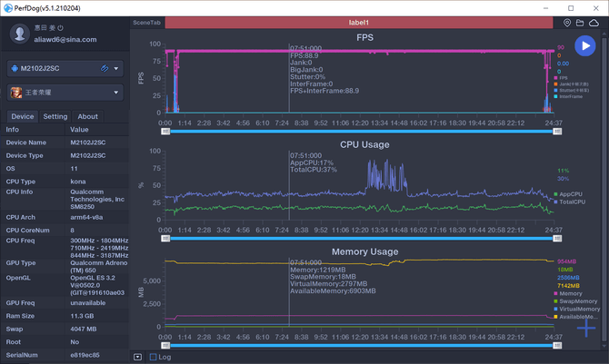Open the folder icon for saved records
The image size is (609, 364).
580,23
